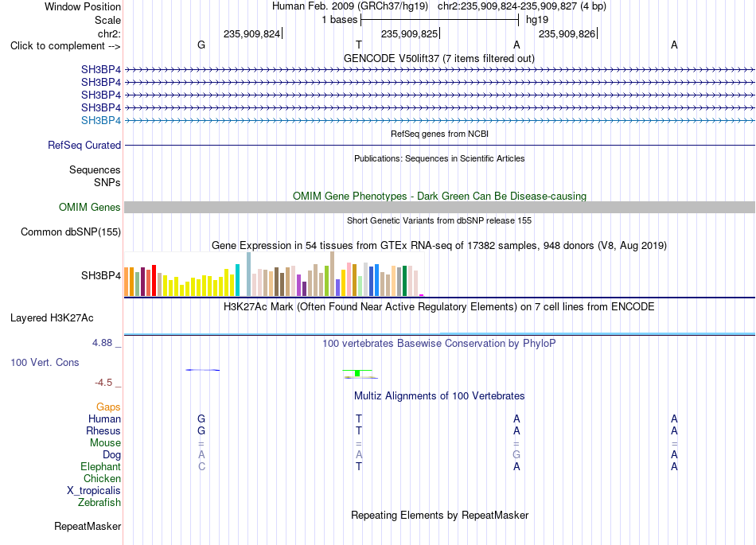Click the Elephant species label
This screenshot has width=756, height=545.
(100, 466)
